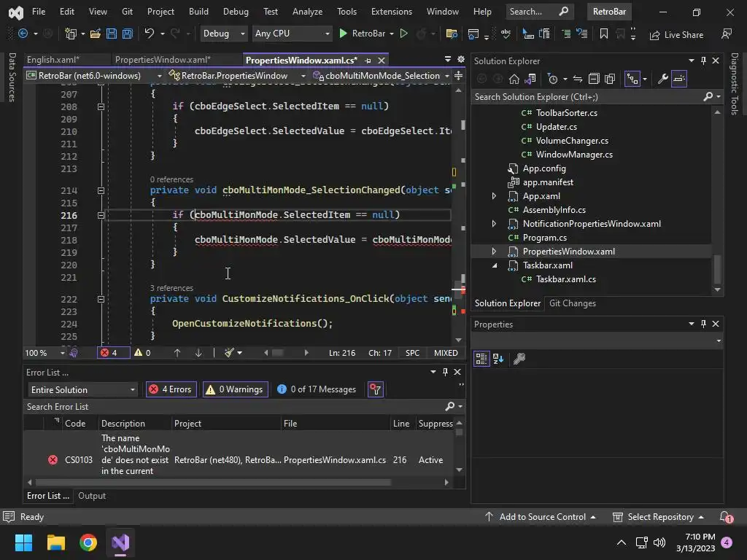Collapse the Taskbar.xaml tree node
The width and height of the screenshot is (747, 560).
coord(494,265)
